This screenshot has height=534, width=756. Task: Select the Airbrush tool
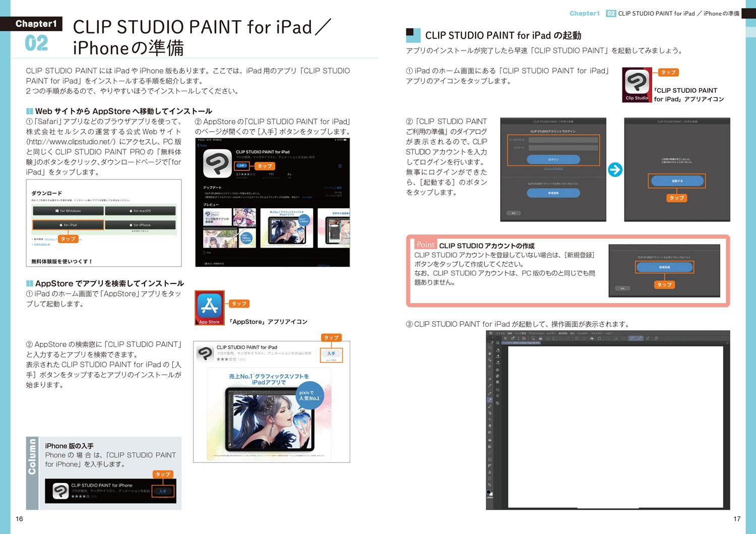[490, 413]
